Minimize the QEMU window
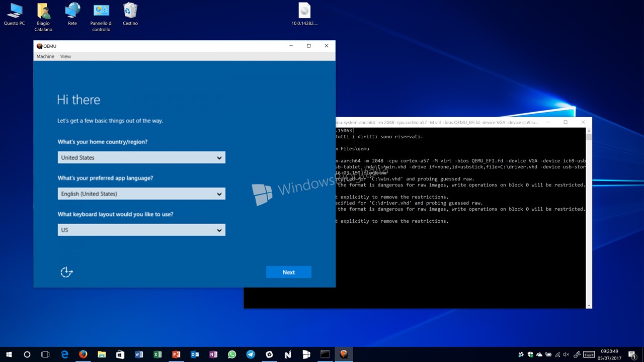644x362 pixels. tap(291, 46)
